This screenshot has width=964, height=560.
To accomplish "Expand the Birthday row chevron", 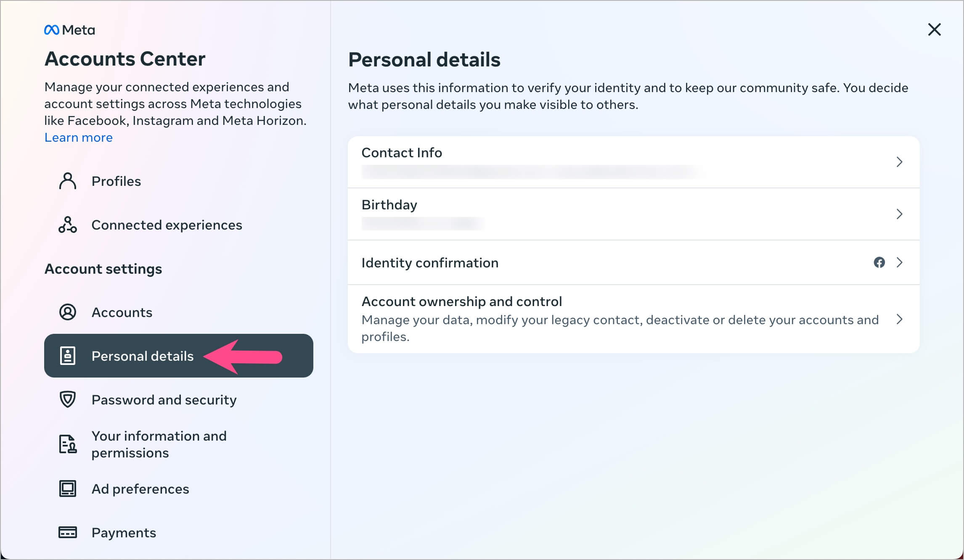I will [899, 214].
